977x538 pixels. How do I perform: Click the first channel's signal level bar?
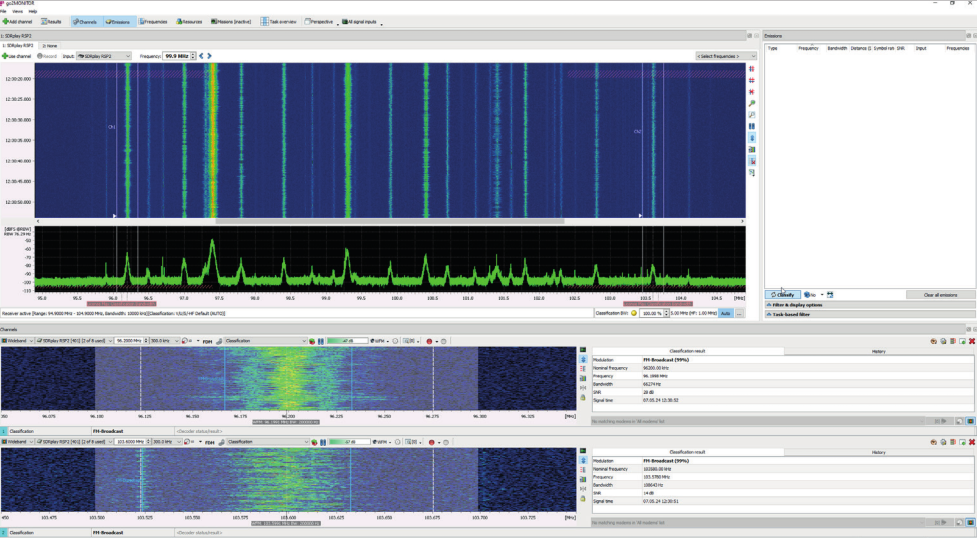[347, 341]
